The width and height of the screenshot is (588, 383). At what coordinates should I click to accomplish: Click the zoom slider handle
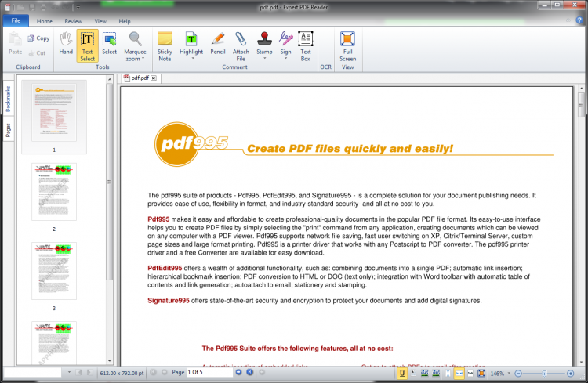[544, 374]
